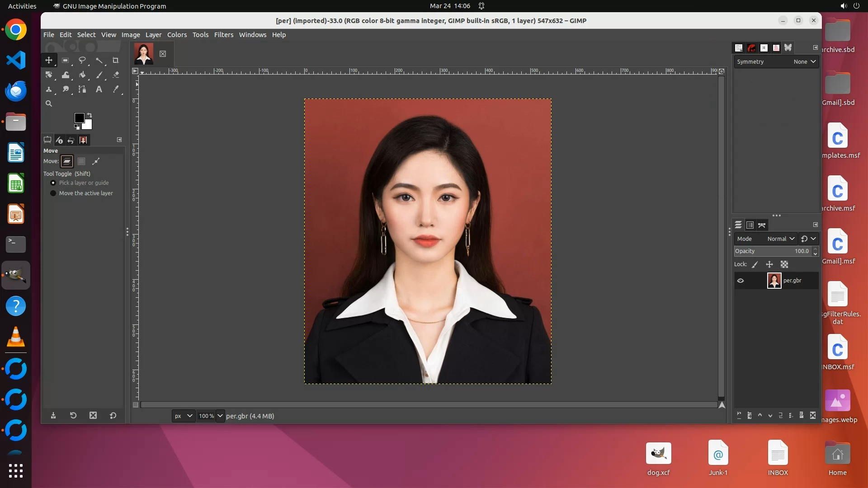Click the Free Select lasso tool
This screenshot has height=488, width=868.
point(82,60)
